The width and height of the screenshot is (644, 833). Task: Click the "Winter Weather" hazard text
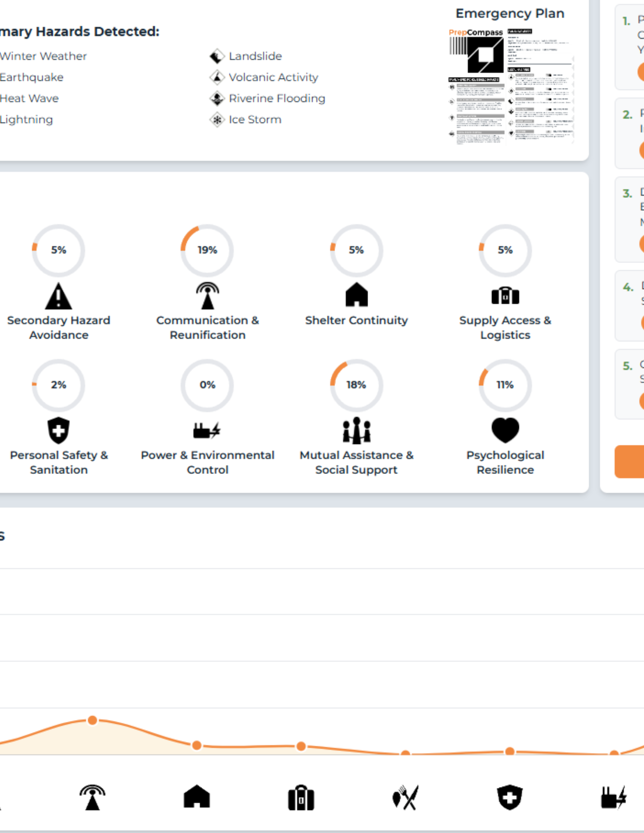tap(43, 56)
